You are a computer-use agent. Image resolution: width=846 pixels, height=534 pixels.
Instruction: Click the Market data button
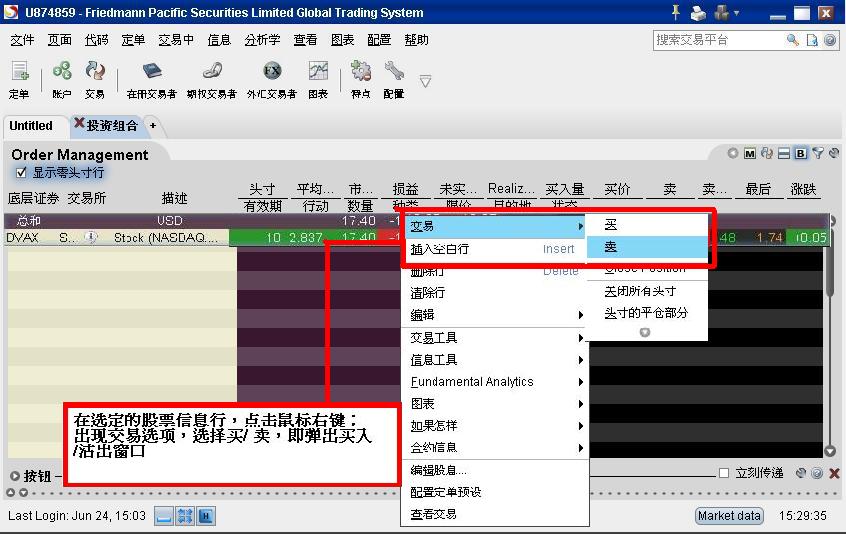click(x=729, y=516)
